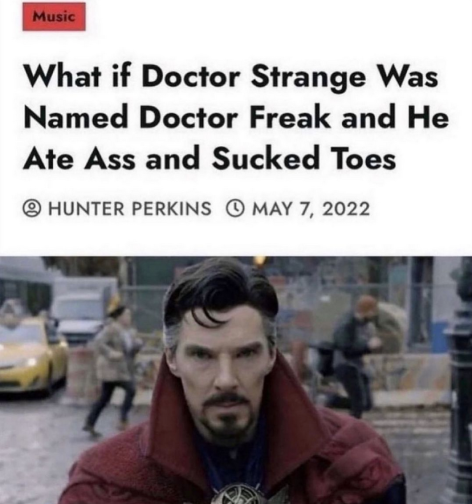
Task: Click the word Named in the headline
Action: [x=75, y=118]
